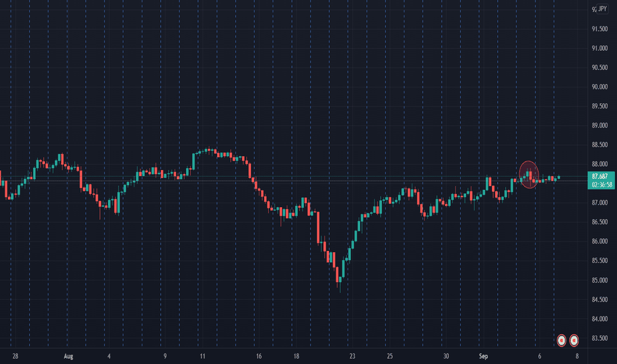The height and width of the screenshot is (364, 617).
Task: Click the 83.500 price axis label
Action: pos(600,338)
